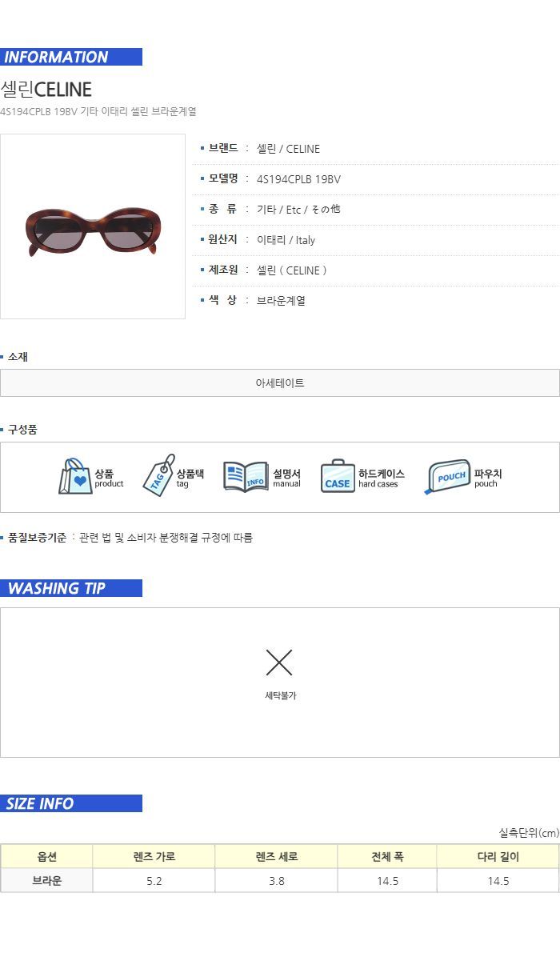
Task: Select the WASHING TIP section header
Action: click(x=71, y=588)
